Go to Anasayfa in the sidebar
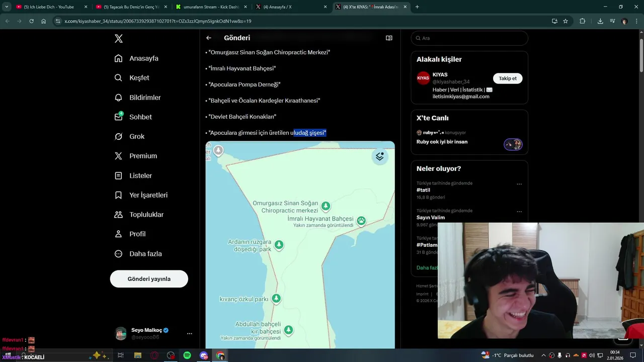The image size is (644, 362). click(136, 58)
